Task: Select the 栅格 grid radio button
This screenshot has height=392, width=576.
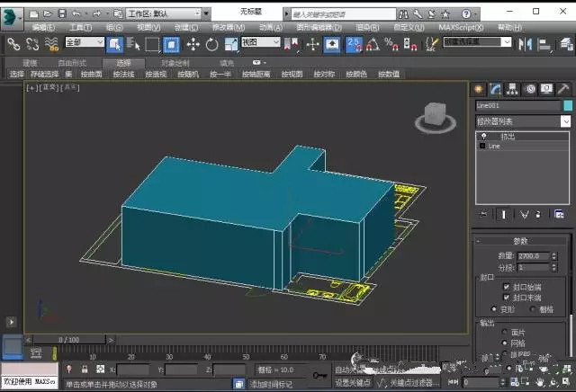Action: (533, 309)
